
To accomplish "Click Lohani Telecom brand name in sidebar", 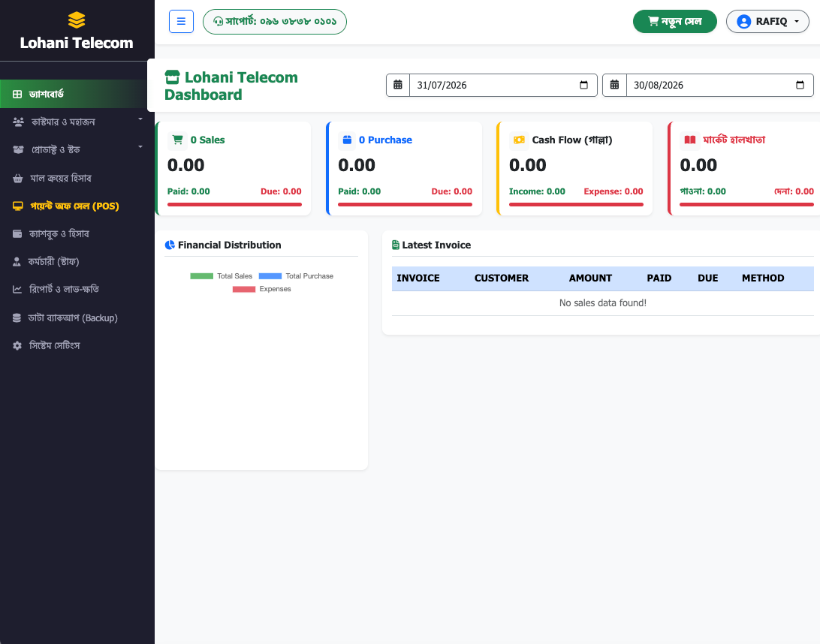I will point(77,43).
